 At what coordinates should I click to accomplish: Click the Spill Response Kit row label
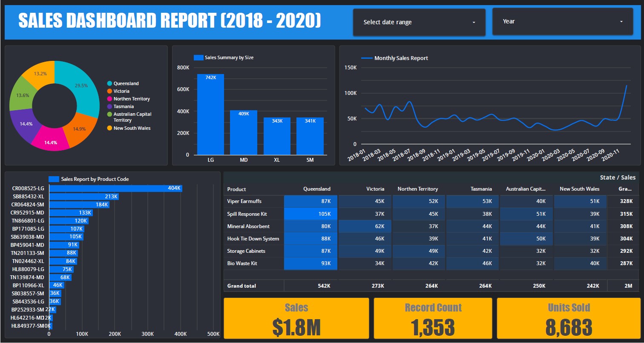[247, 214]
